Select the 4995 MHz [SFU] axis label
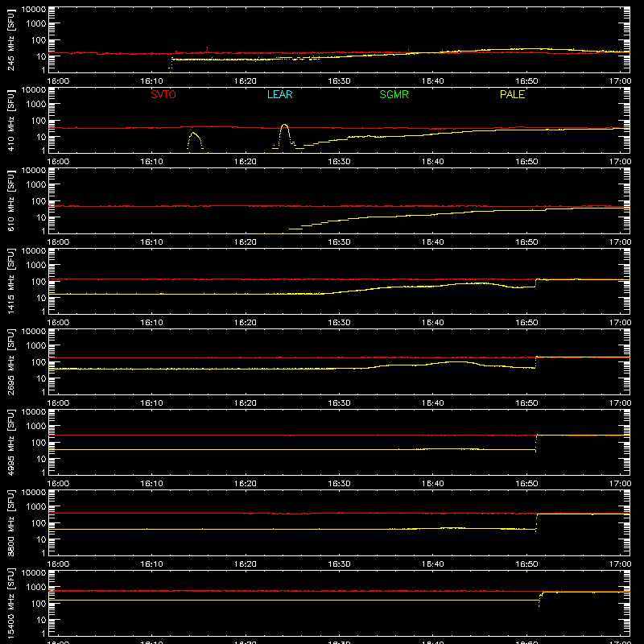Viewport: 644px width, 644px height. click(x=10, y=442)
